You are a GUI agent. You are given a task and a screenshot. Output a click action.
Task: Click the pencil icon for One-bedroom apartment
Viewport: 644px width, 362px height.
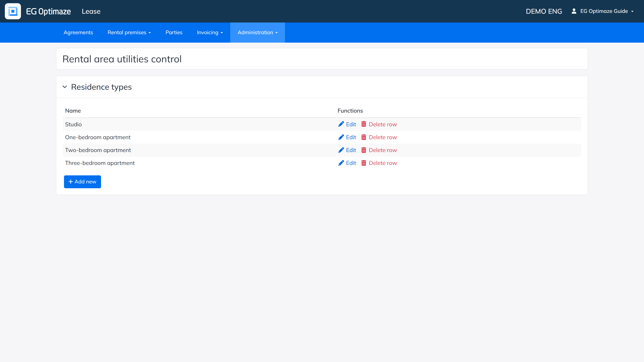(x=341, y=137)
